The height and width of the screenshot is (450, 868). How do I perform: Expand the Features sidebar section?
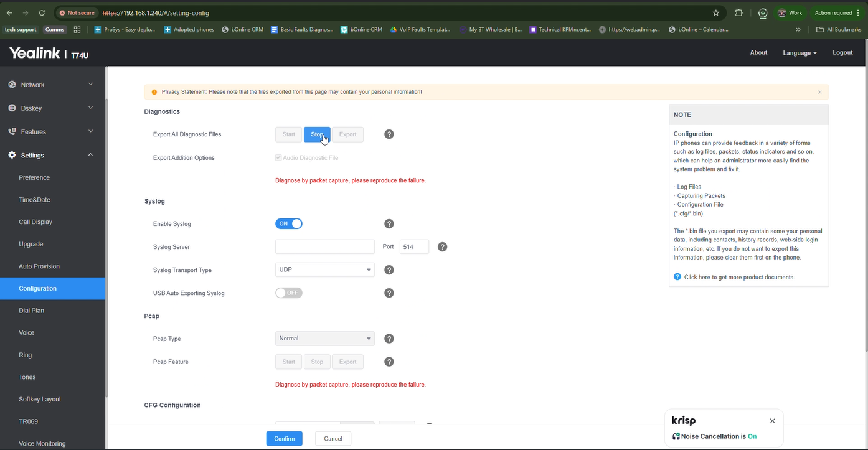52,132
